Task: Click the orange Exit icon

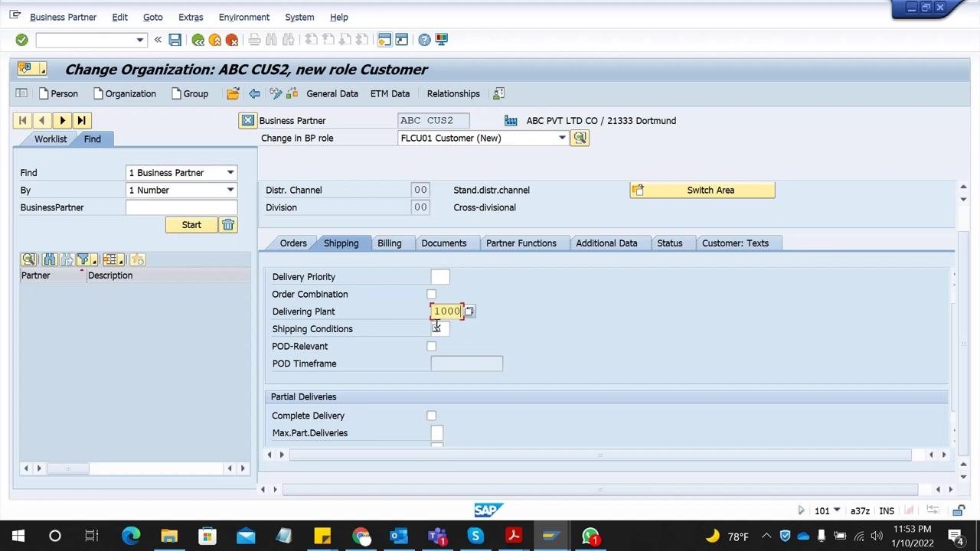Action: 215,40
